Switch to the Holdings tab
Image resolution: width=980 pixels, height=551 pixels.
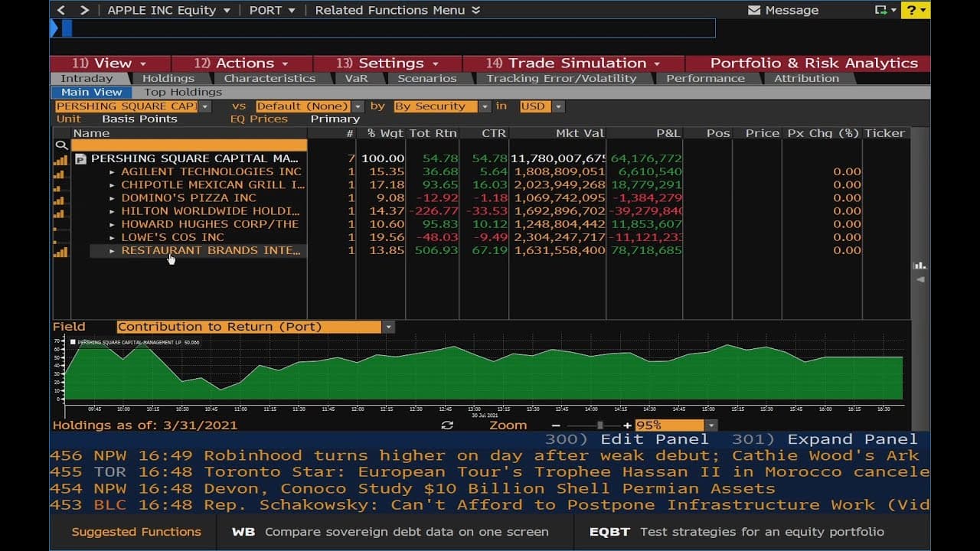pyautogui.click(x=168, y=78)
